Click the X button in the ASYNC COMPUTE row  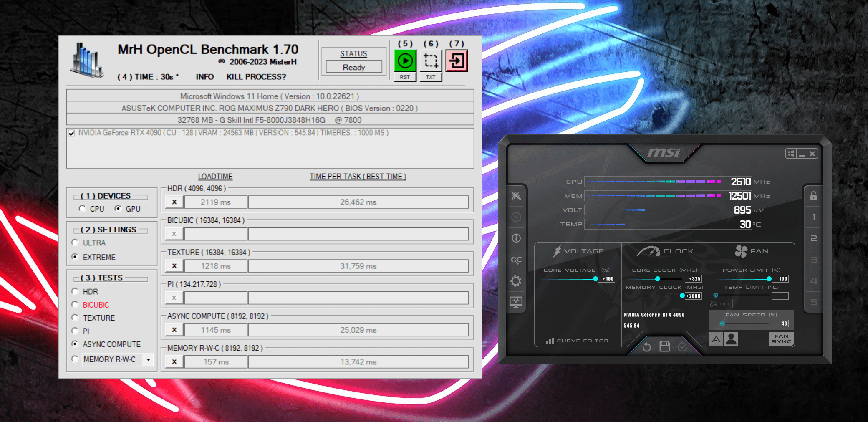[174, 330]
